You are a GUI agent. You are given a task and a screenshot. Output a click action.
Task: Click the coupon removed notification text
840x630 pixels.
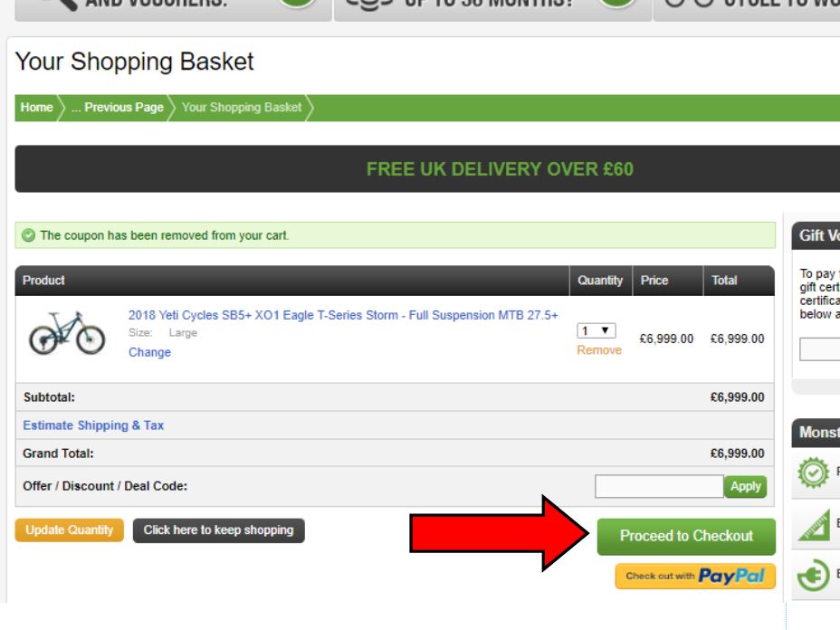point(165,235)
